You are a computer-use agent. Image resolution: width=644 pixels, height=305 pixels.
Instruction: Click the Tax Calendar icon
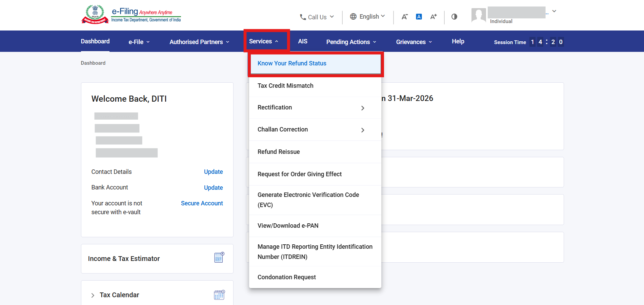tap(219, 295)
